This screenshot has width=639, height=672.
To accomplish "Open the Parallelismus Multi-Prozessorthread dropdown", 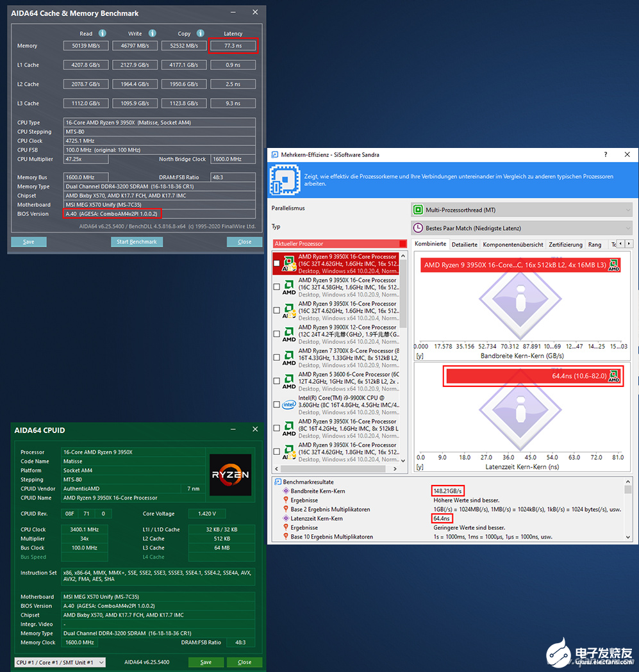I will click(x=522, y=210).
